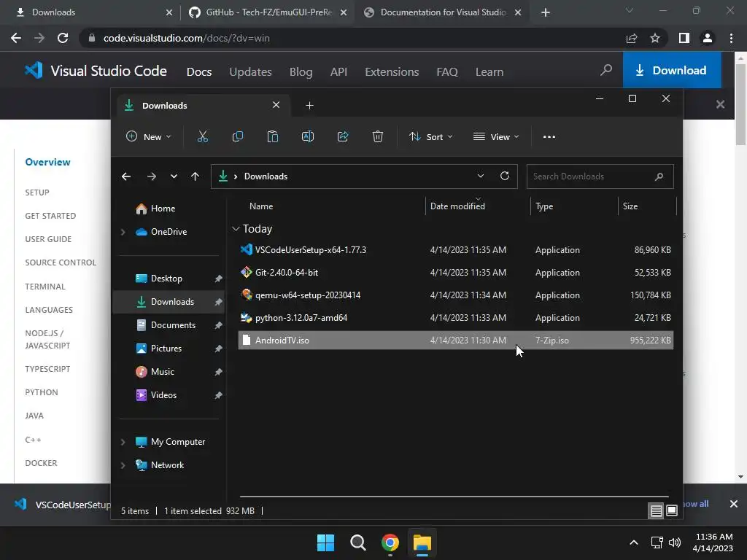Viewport: 747px width, 560px height.
Task: Open Windows Search from the taskbar
Action: (x=357, y=542)
